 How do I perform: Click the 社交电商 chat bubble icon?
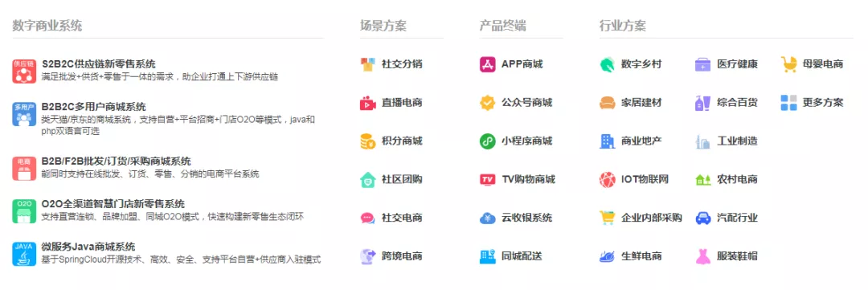point(367,218)
